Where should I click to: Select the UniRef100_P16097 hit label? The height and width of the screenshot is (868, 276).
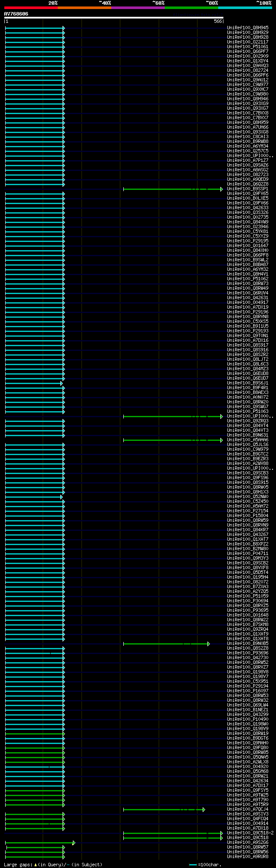[248, 691]
